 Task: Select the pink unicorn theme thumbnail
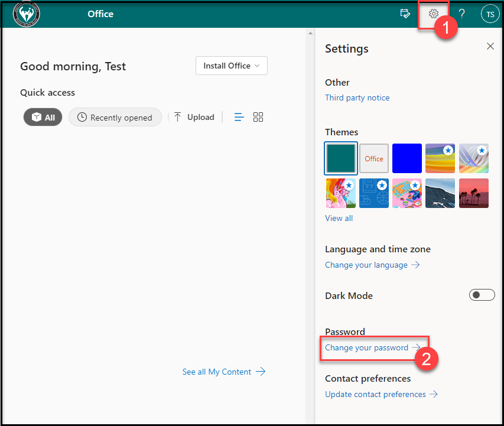pos(341,193)
